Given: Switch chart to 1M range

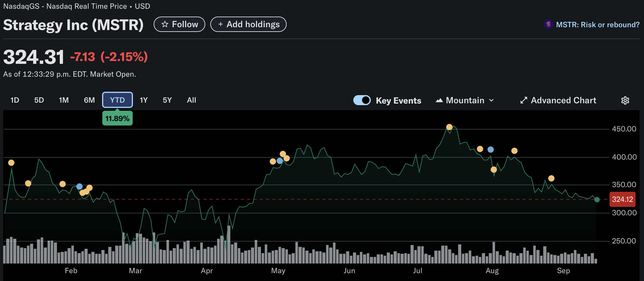Looking at the screenshot, I should [x=64, y=100].
